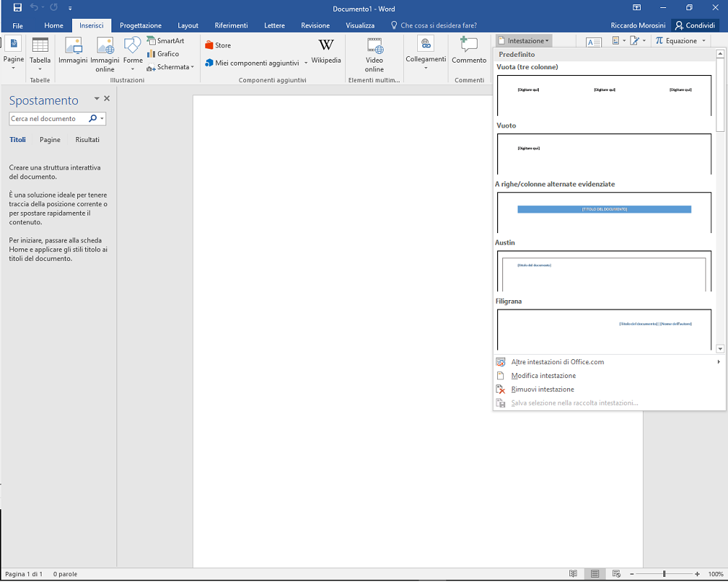Click the 0 parole word count
This screenshot has width=728, height=582.
click(x=65, y=574)
